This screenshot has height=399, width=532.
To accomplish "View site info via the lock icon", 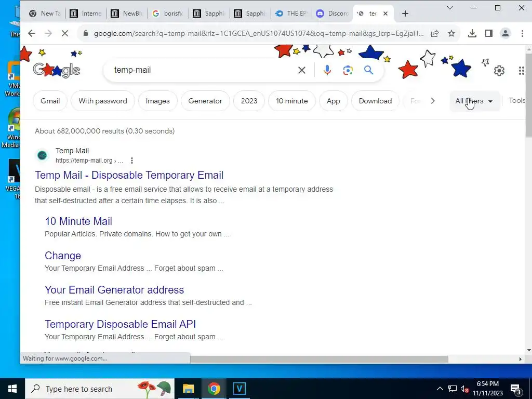I will [x=86, y=33].
